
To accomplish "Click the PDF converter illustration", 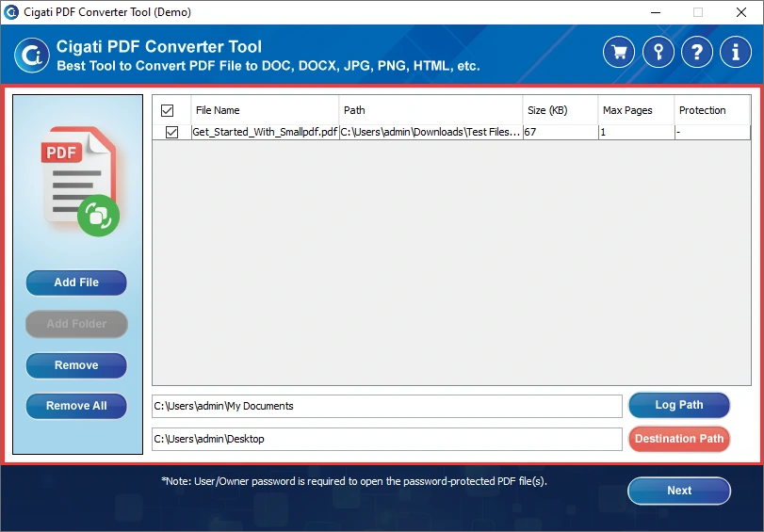I will (80, 181).
